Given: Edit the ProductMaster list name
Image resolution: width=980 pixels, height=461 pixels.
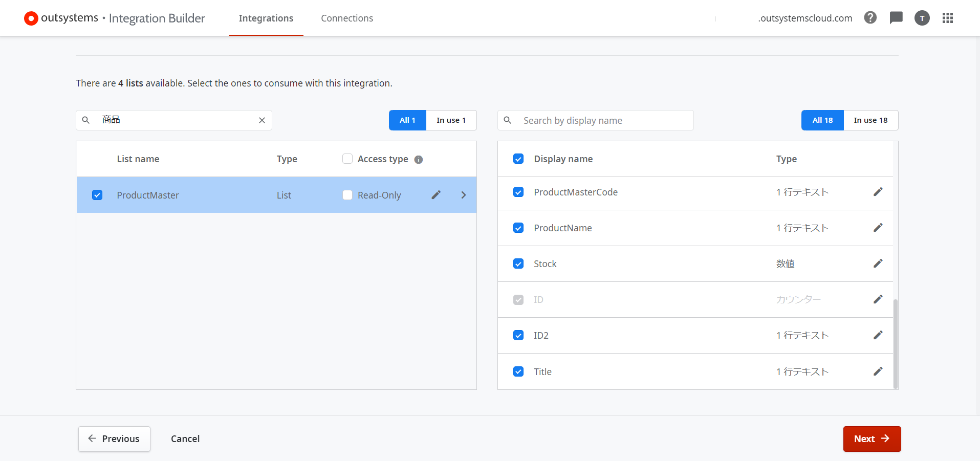Looking at the screenshot, I should (435, 195).
